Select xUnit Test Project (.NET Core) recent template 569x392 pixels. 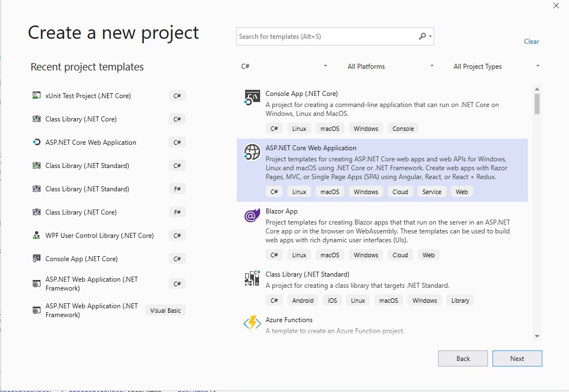(x=108, y=95)
